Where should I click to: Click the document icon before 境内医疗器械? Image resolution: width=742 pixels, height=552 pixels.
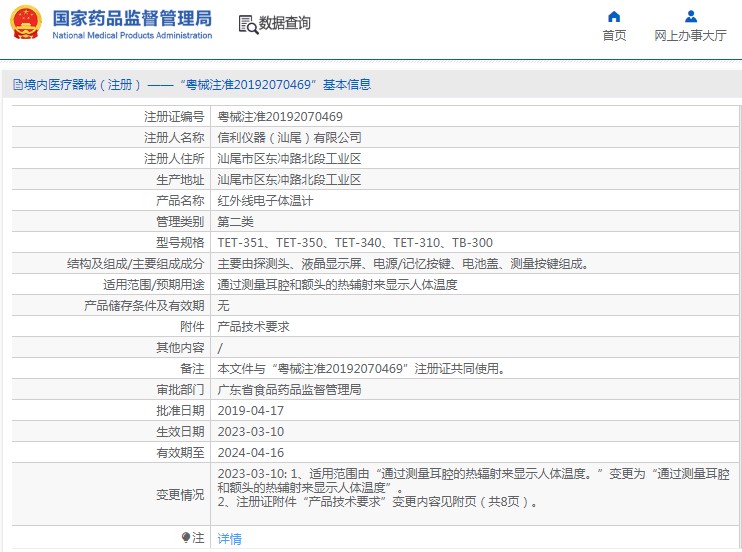click(18, 85)
